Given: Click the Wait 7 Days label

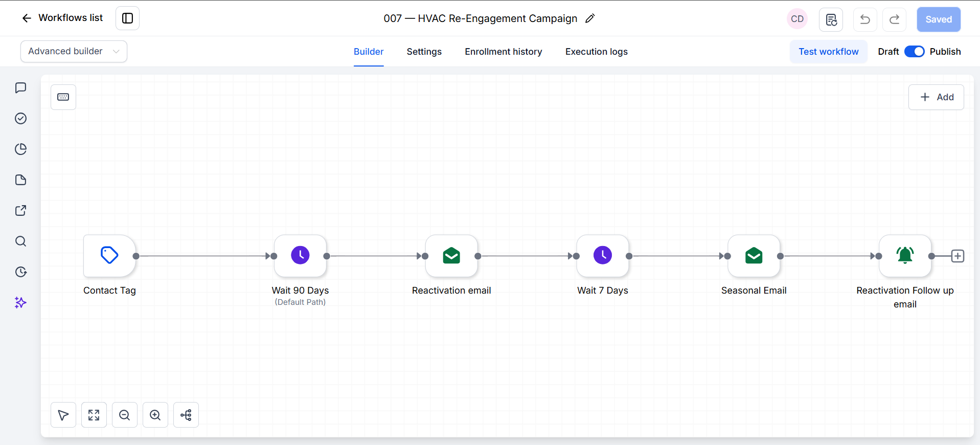Looking at the screenshot, I should pos(603,291).
